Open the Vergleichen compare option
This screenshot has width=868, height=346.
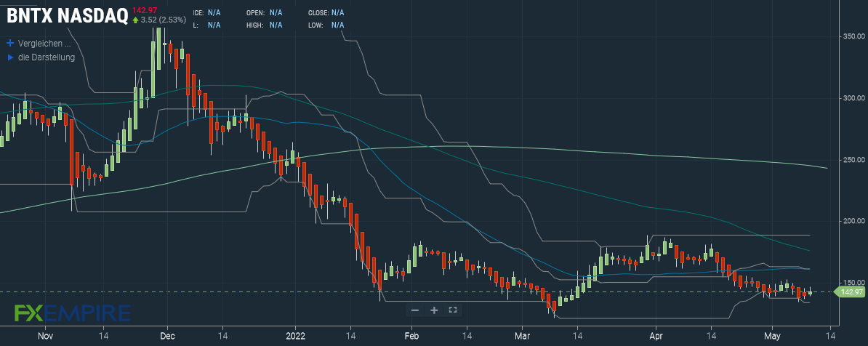[x=44, y=43]
